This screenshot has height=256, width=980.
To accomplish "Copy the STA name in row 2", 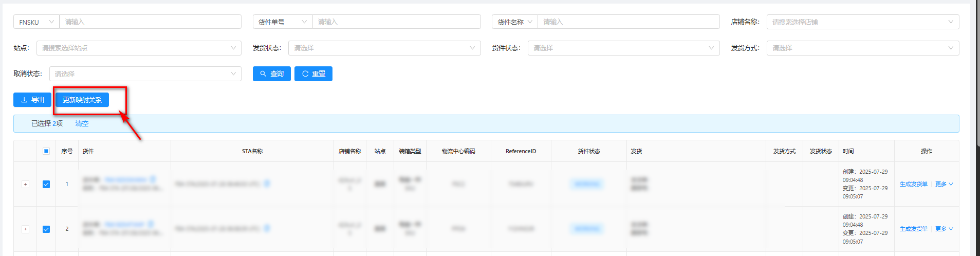I will [x=267, y=228].
